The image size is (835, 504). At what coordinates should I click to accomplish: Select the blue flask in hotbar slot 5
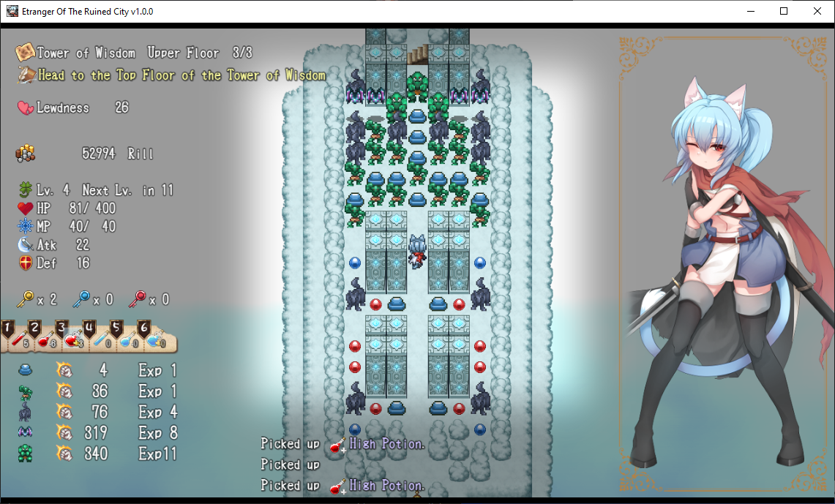(x=129, y=339)
